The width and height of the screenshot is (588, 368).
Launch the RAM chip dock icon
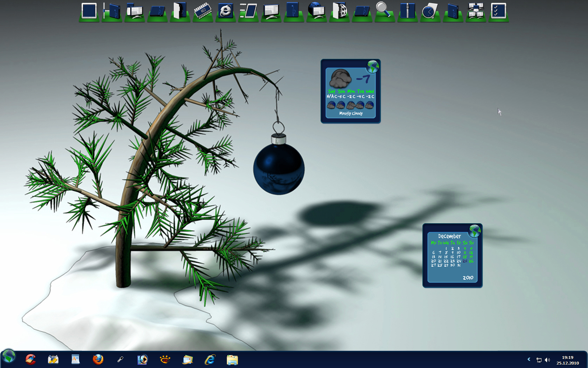tap(203, 11)
